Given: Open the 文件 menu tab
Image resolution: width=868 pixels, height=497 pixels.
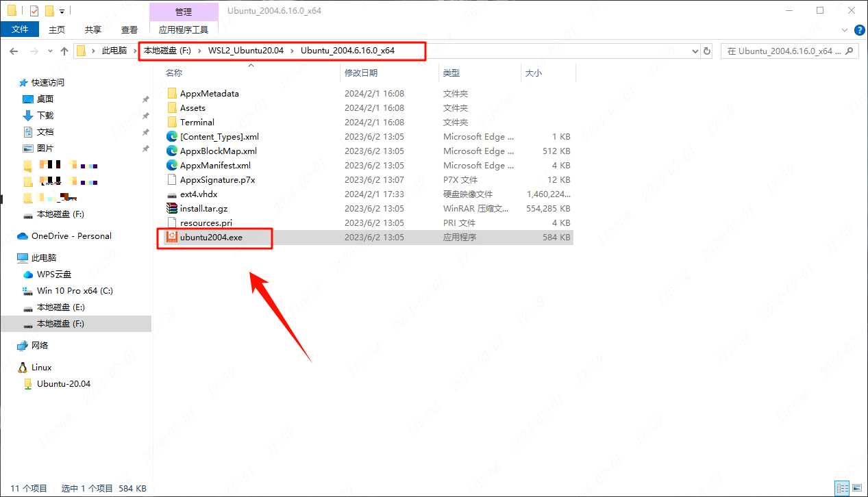Looking at the screenshot, I should (x=21, y=29).
